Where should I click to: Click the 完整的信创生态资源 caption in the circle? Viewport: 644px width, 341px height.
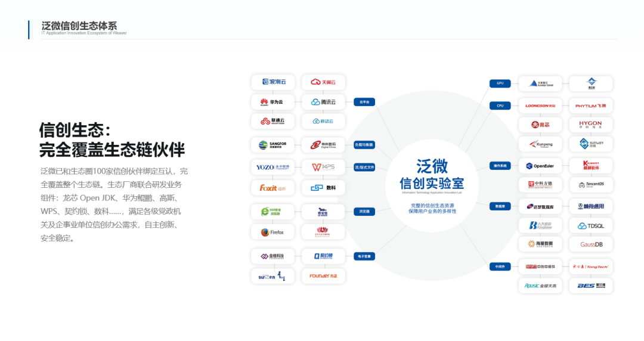pos(432,206)
